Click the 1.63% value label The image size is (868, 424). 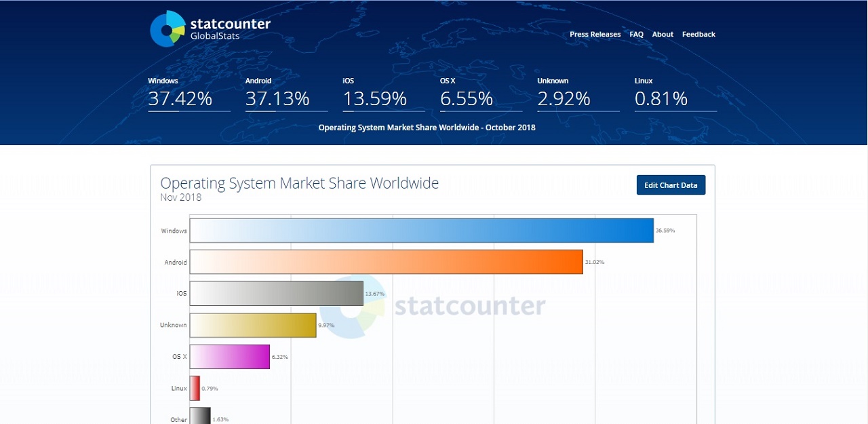tap(220, 420)
